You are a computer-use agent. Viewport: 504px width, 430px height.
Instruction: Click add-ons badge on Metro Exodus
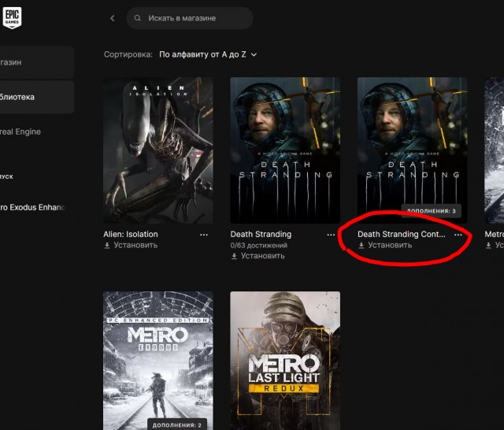(x=176, y=424)
